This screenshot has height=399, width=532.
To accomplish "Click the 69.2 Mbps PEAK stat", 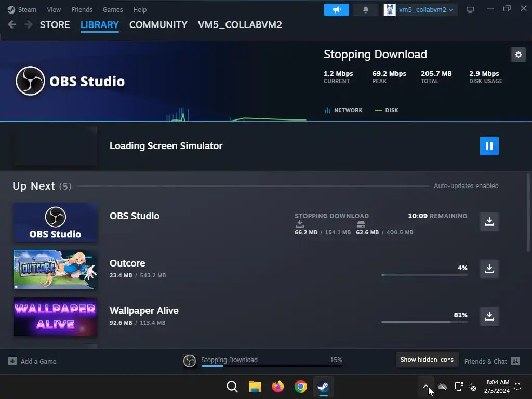I will (389, 77).
